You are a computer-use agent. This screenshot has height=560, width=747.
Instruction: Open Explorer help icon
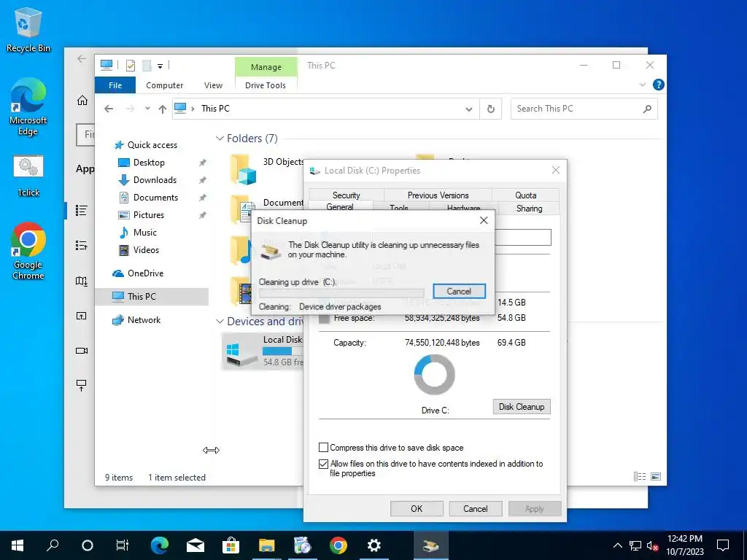pyautogui.click(x=659, y=85)
